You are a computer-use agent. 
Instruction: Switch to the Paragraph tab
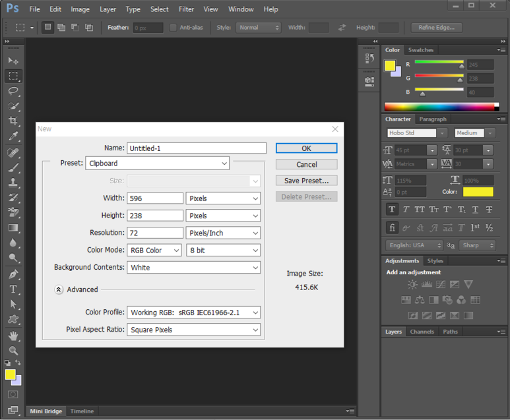click(433, 119)
